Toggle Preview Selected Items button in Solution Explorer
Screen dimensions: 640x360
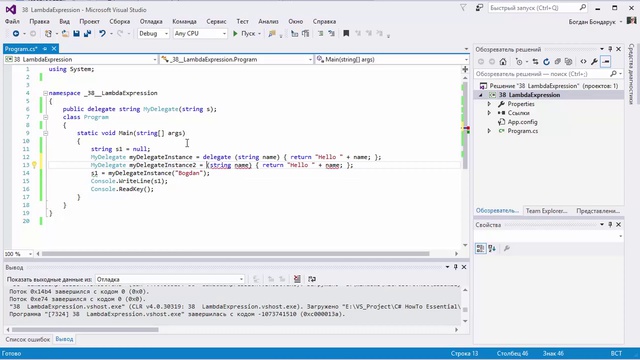[x=606, y=62]
